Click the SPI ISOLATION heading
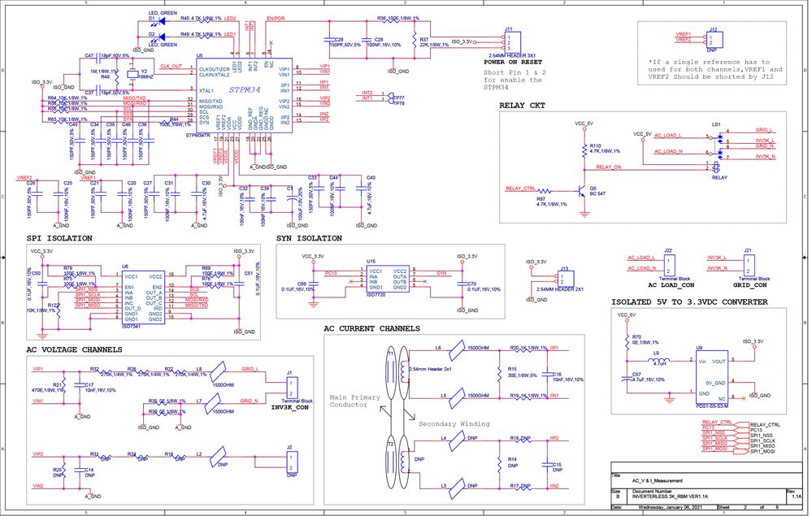This screenshot has height=516, width=812. pyautogui.click(x=59, y=239)
